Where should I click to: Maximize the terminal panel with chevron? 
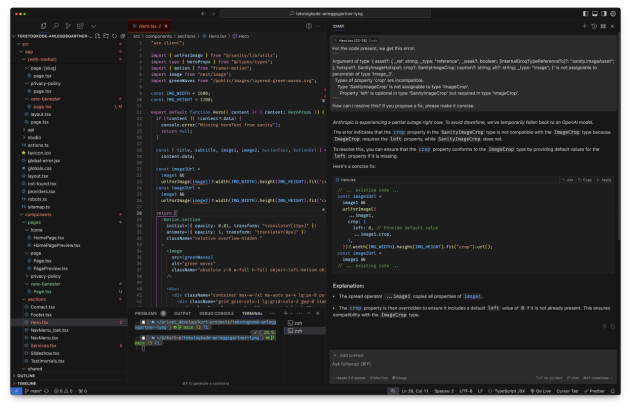[x=309, y=314]
